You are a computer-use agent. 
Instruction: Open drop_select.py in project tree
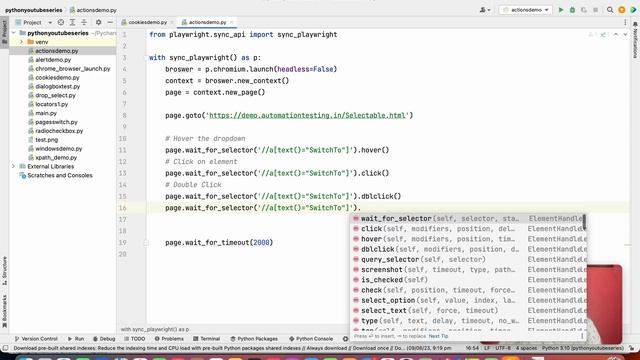click(55, 96)
